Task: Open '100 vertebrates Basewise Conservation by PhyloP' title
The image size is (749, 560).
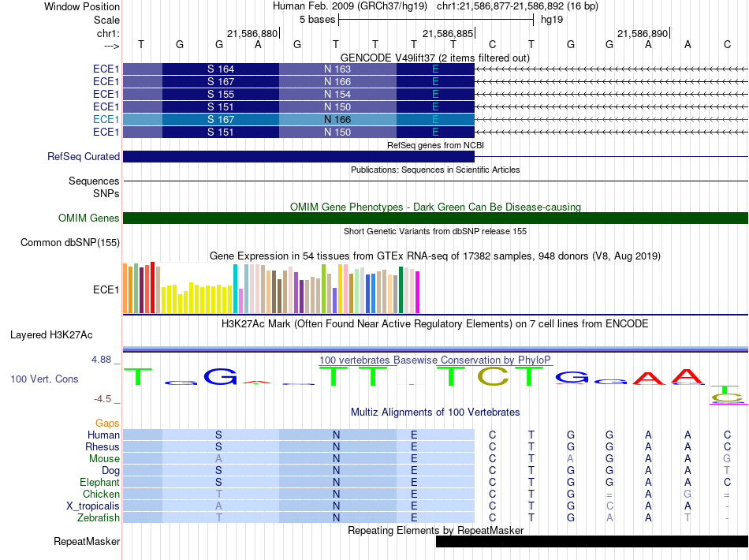Action: [435, 360]
